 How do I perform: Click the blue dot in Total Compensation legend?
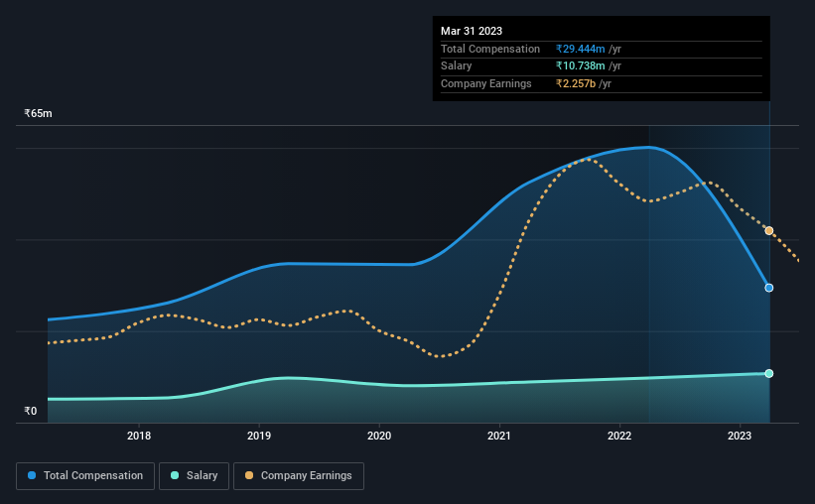(32, 475)
